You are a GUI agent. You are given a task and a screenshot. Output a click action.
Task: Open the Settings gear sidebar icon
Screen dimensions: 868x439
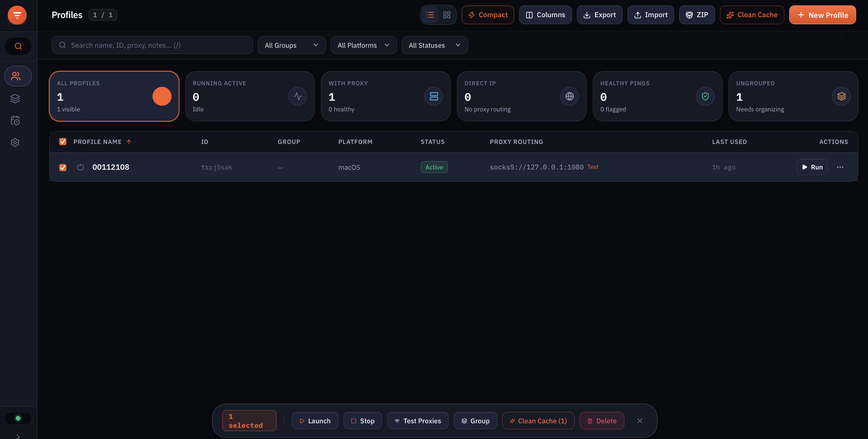15,142
